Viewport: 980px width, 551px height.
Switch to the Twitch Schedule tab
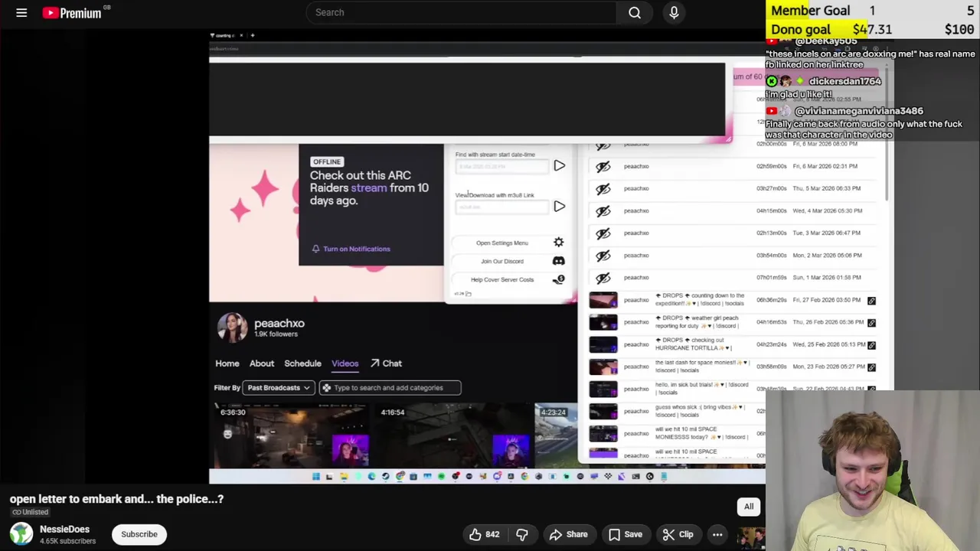coord(302,364)
